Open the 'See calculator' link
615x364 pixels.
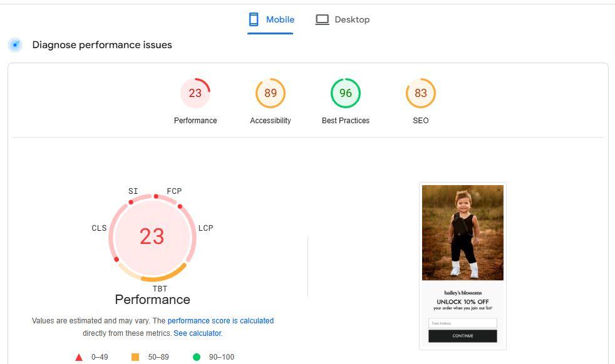[198, 333]
